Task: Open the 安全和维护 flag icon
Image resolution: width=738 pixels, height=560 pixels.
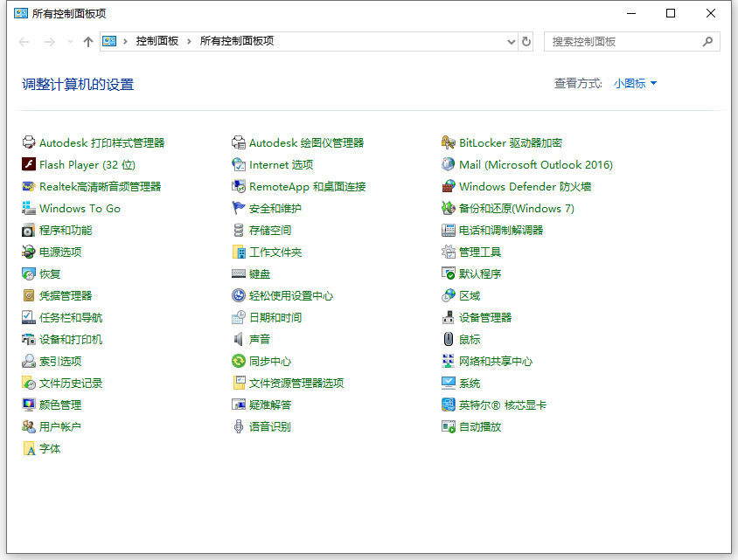Action: point(239,208)
